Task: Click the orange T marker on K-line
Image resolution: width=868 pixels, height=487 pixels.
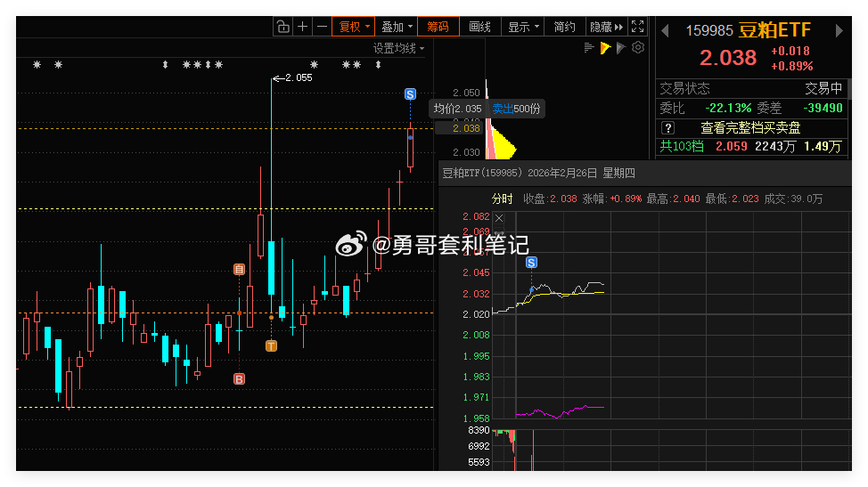Action: coord(271,346)
